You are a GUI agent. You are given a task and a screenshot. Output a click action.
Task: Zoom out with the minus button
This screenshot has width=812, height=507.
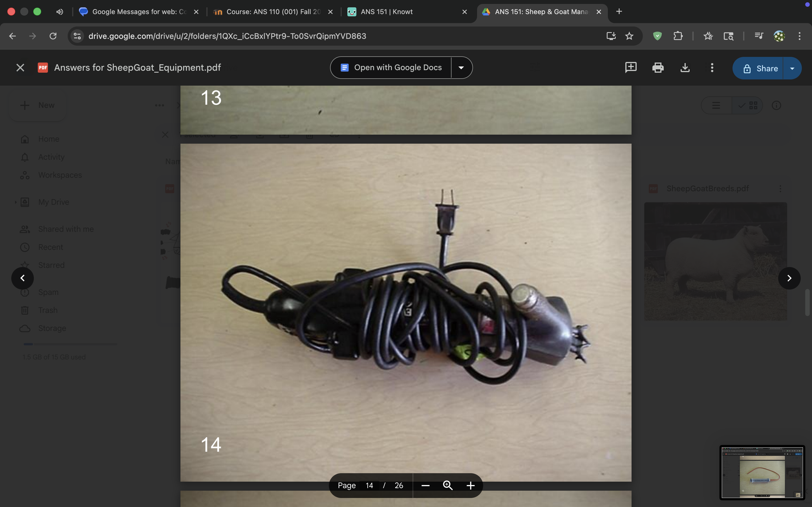coord(425,485)
